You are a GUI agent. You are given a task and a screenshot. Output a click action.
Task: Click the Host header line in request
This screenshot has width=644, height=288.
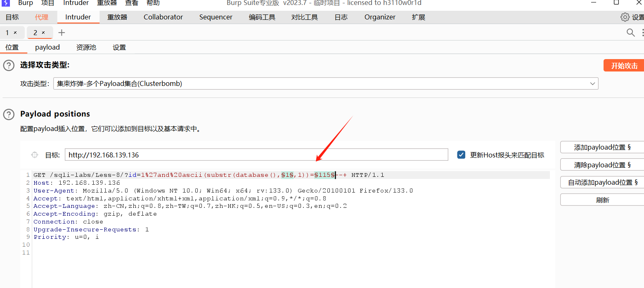[77, 183]
